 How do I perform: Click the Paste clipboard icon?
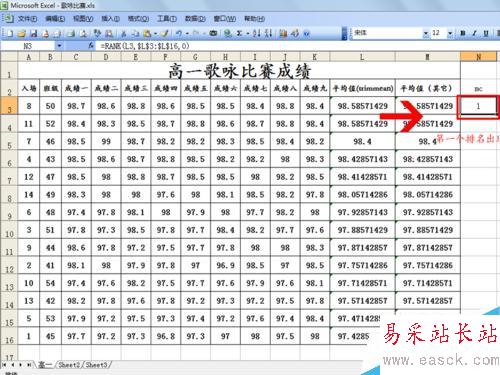click(147, 33)
